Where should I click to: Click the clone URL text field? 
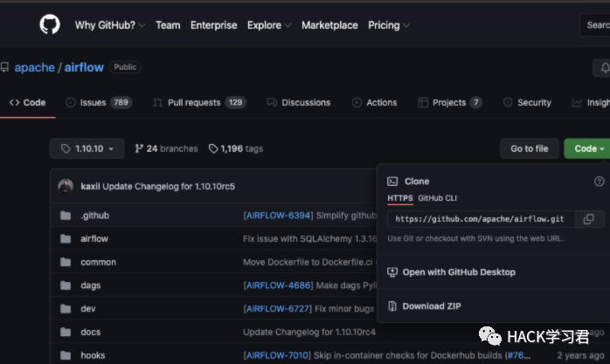(482, 219)
